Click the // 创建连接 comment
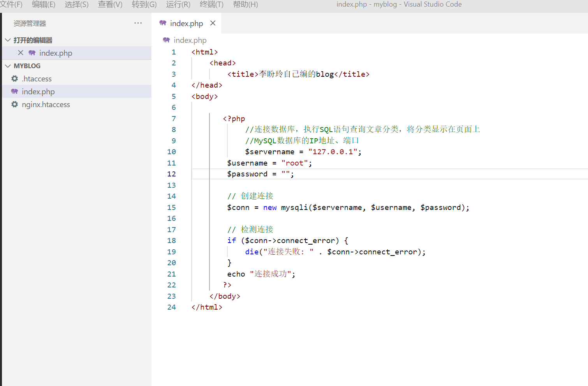Screen dimensions: 588x386 [250, 196]
